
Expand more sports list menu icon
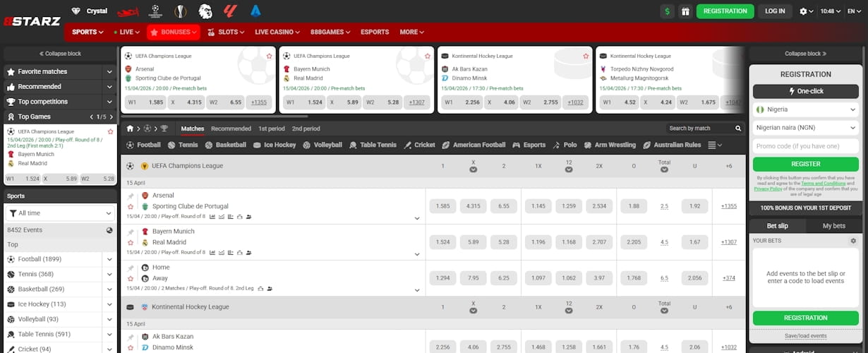coord(714,145)
